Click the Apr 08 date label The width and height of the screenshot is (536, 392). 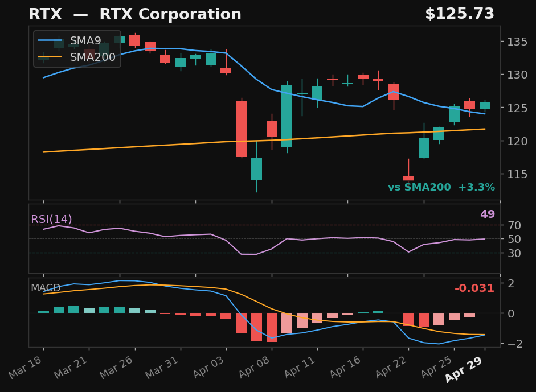pos(255,367)
